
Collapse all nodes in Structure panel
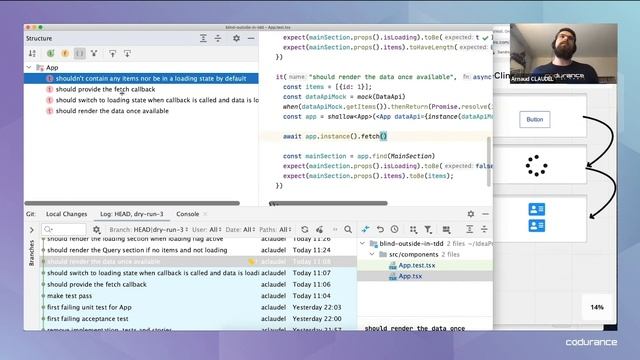[x=218, y=38]
